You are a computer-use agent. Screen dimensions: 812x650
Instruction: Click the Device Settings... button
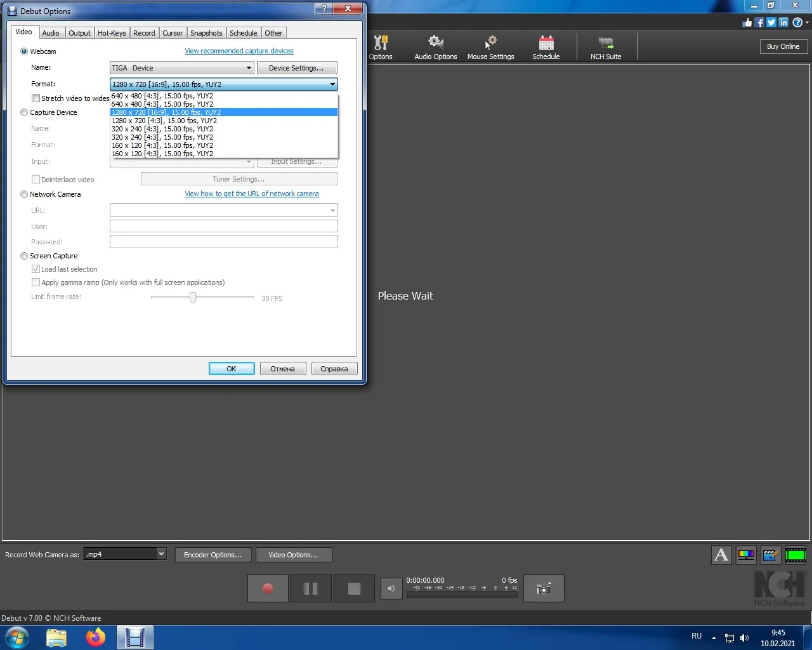click(296, 68)
